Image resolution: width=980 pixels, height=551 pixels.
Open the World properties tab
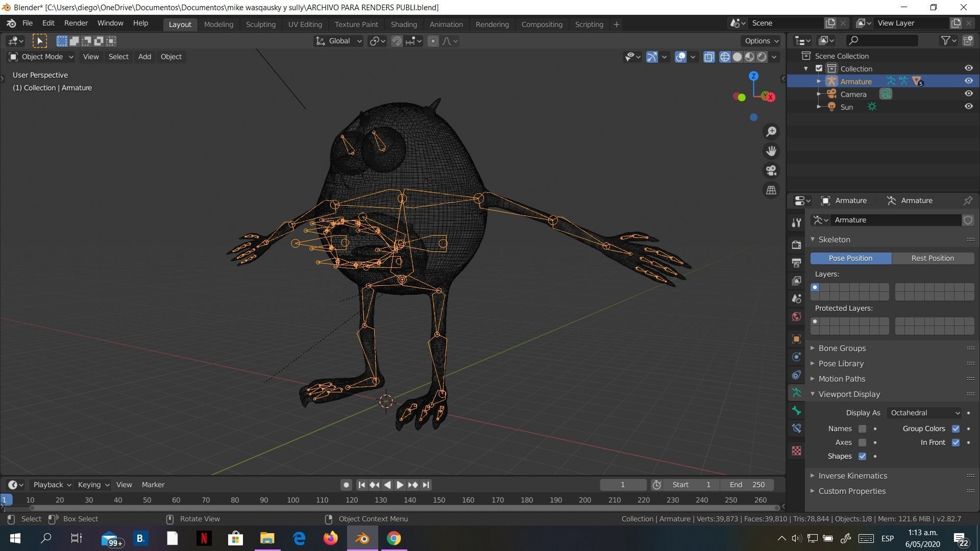796,316
